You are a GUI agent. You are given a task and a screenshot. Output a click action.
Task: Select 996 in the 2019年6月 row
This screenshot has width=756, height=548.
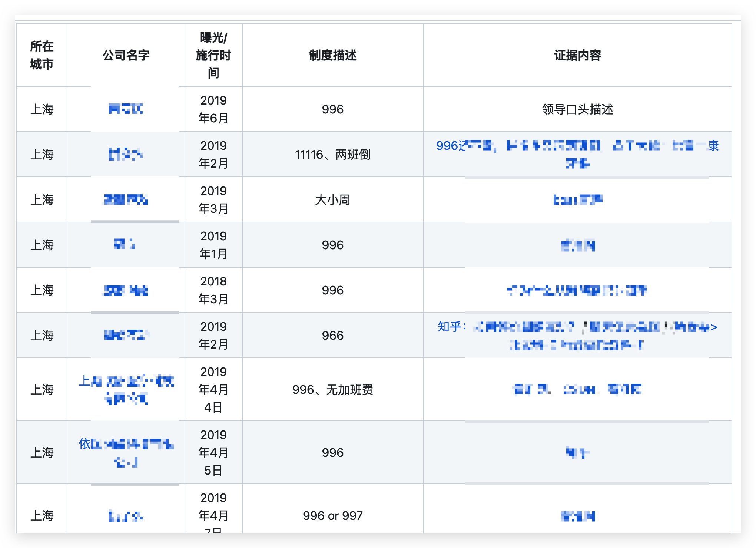click(333, 109)
